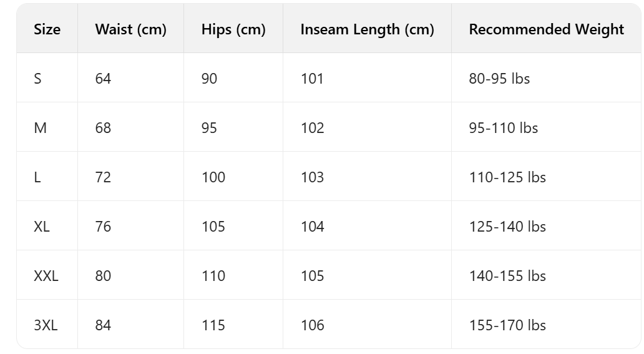Click the L size cell
Image resolution: width=644 pixels, height=354 pixels.
[37, 177]
